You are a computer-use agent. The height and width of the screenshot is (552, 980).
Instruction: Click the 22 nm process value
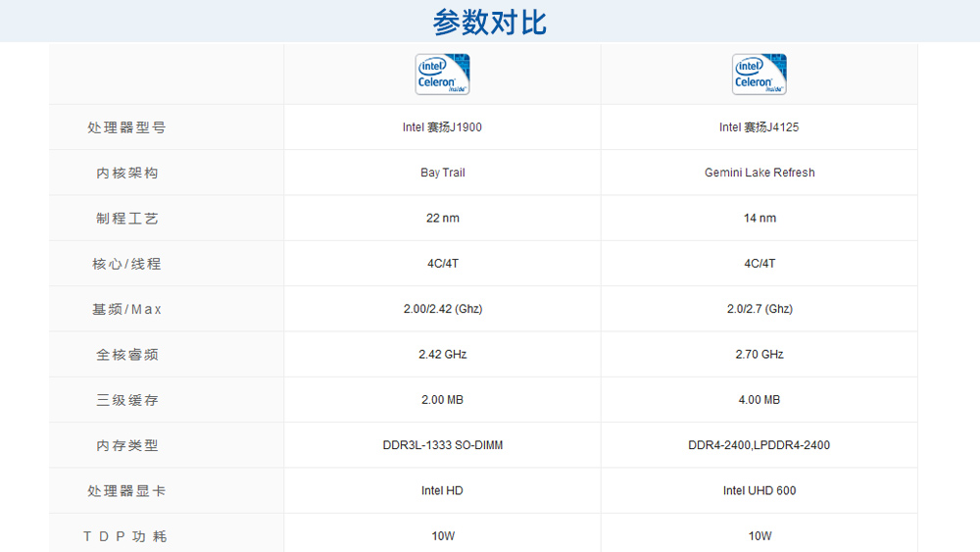442,218
